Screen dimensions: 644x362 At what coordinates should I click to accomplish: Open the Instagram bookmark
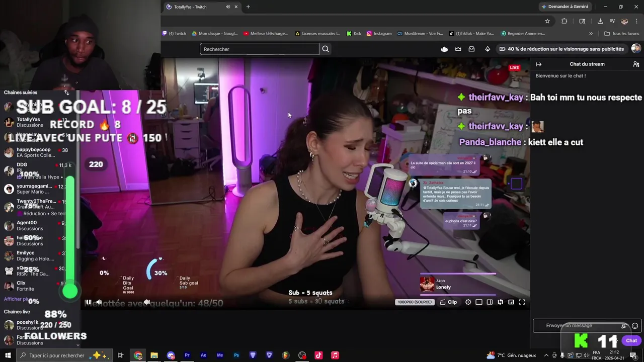[379, 34]
